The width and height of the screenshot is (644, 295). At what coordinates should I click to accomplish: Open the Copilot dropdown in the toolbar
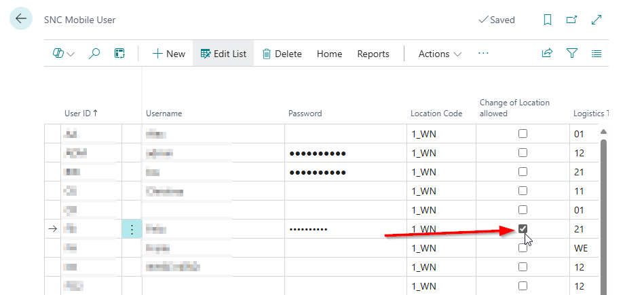pyautogui.click(x=63, y=54)
